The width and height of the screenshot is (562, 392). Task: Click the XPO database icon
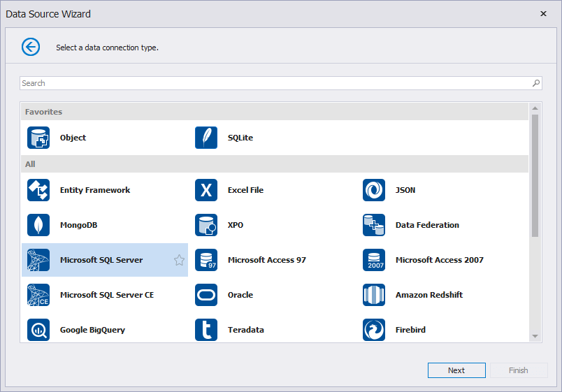click(x=206, y=225)
